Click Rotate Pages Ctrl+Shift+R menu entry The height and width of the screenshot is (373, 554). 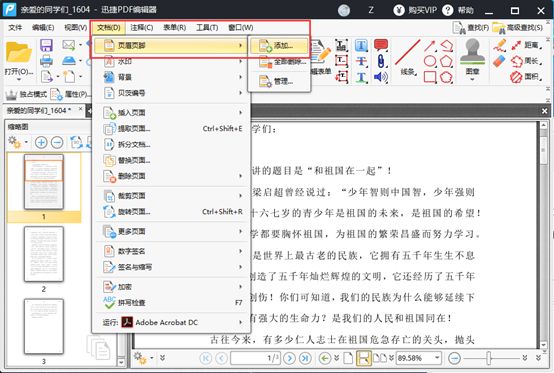click(173, 212)
